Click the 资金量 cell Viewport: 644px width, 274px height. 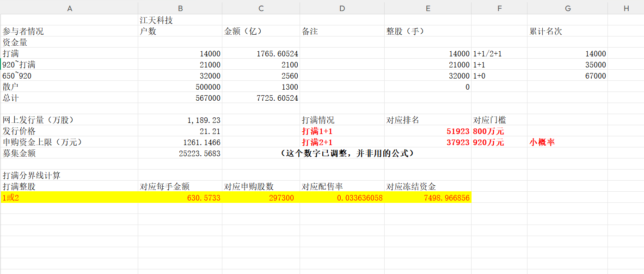[x=69, y=43]
